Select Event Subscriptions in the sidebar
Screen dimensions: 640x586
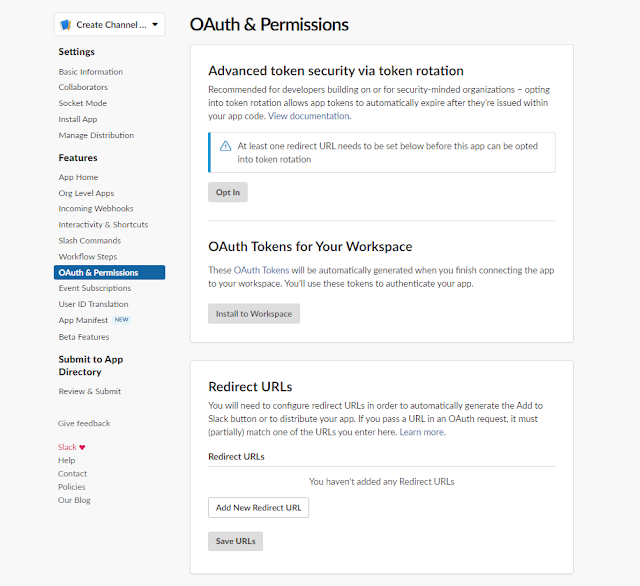[95, 288]
